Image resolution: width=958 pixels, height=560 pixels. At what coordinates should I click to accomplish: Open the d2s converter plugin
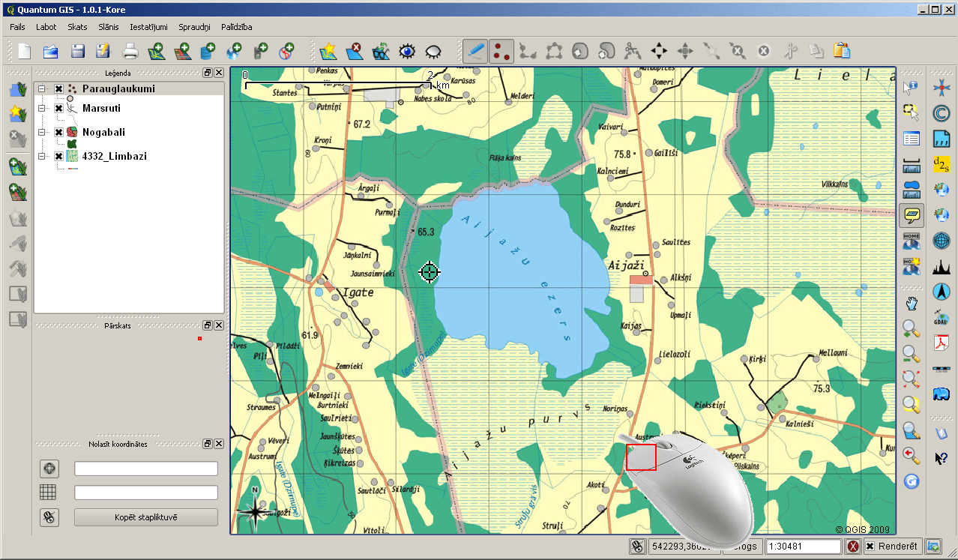click(x=942, y=164)
